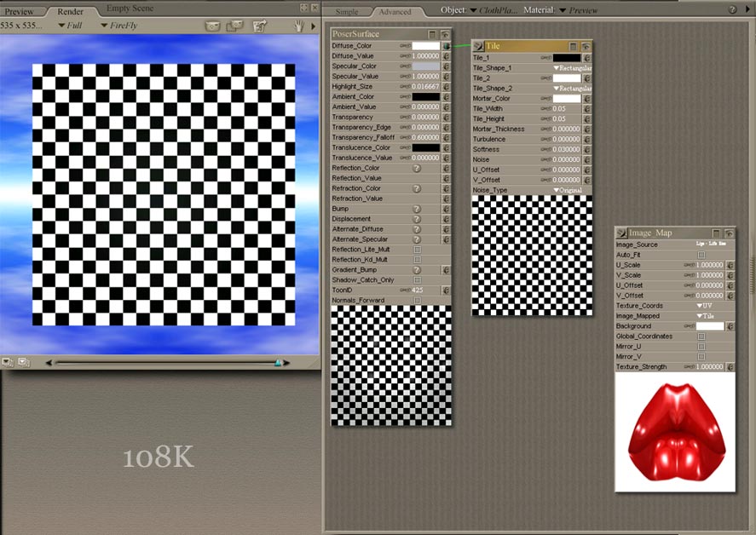Enable the Shadow_Catch_Only checkbox
Screen dimensions: 756x535
pos(417,280)
